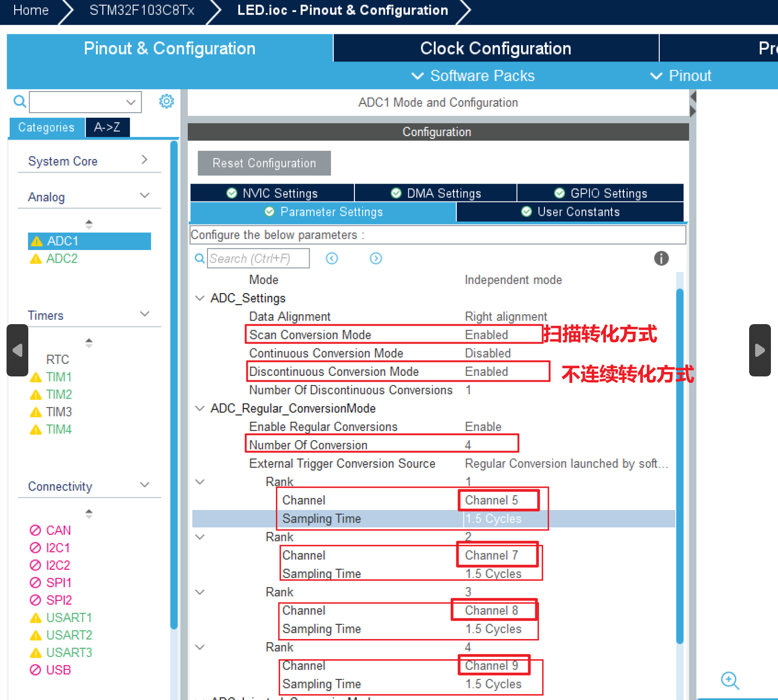Select Discontinuous Conversion Mode Enabled value

(x=486, y=372)
